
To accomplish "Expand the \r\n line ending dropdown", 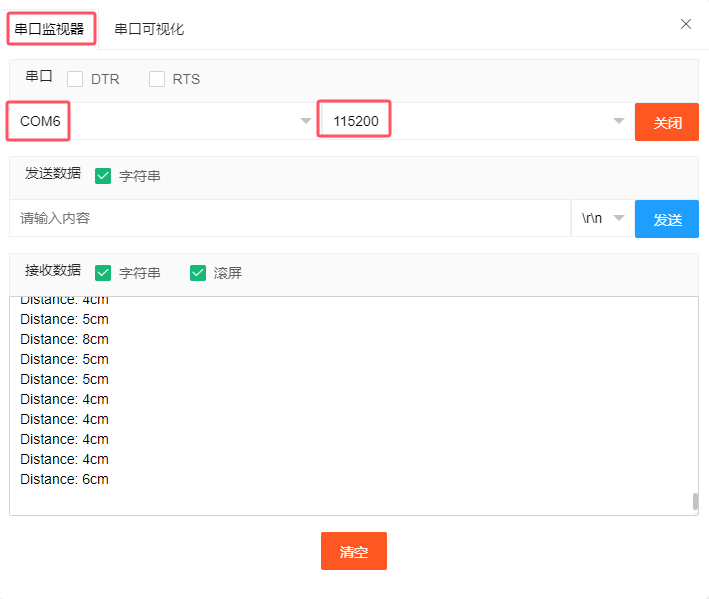I will 602,218.
